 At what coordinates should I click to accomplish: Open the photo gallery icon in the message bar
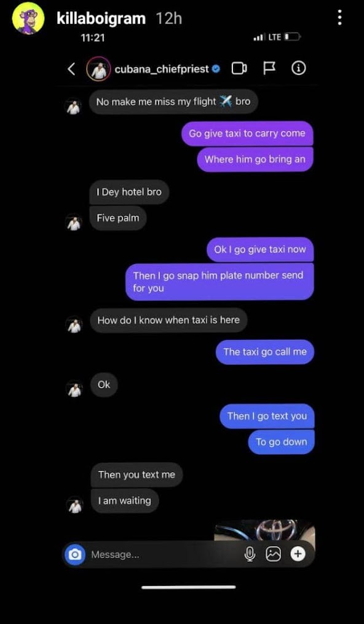(x=273, y=554)
